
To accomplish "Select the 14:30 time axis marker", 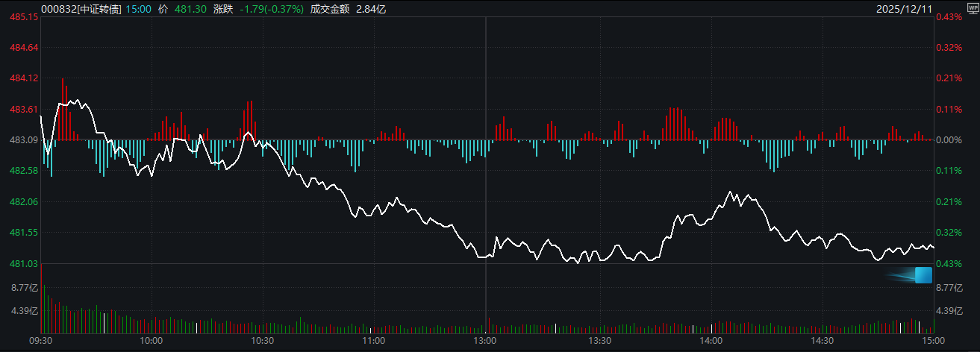I will (822, 340).
